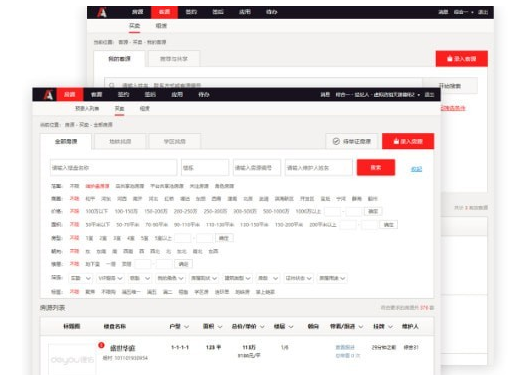
Task: Sort the listing table by 带看/跟进 column
Action: tap(346, 326)
